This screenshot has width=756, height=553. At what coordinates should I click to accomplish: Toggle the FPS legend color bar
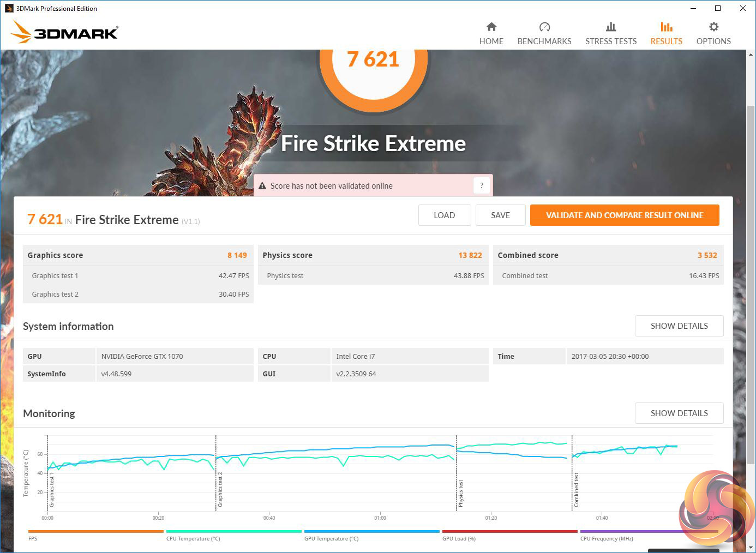(x=96, y=531)
